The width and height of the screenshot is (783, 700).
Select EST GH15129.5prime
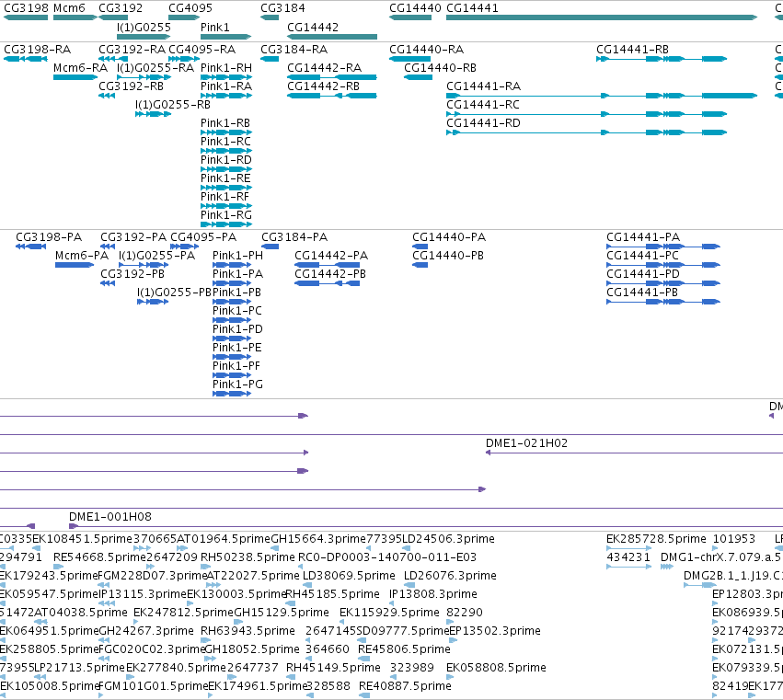tap(282, 614)
